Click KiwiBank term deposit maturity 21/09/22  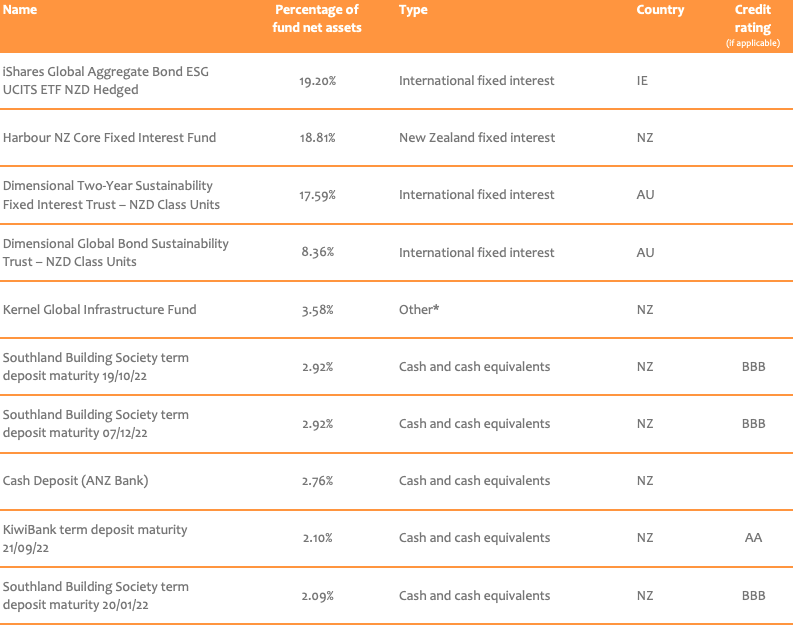(x=95, y=538)
